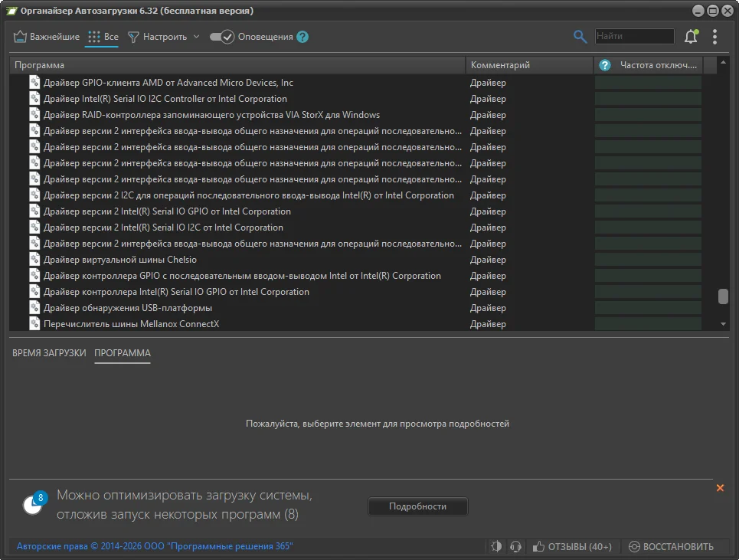Screen dimensions: 739x560
Task: Click the theme contrast icon
Action: click(x=496, y=546)
